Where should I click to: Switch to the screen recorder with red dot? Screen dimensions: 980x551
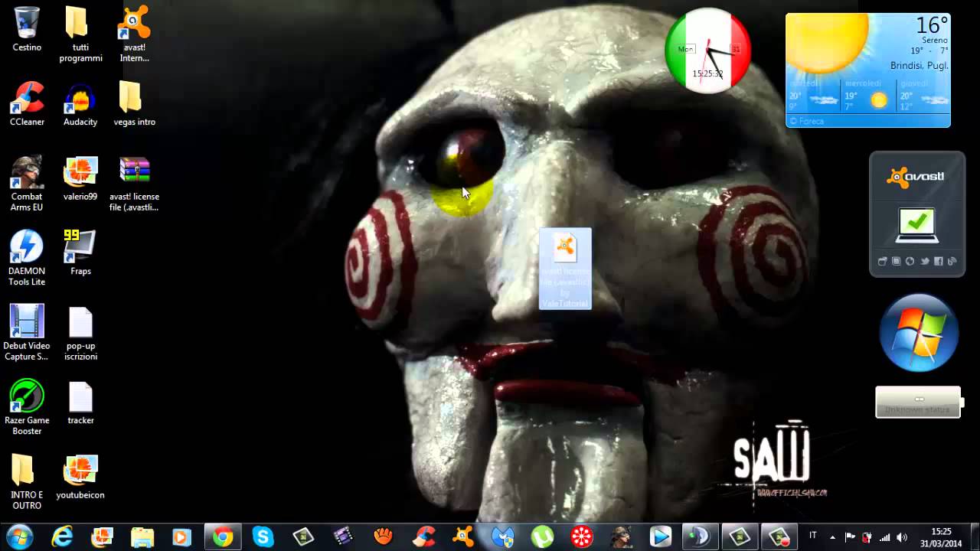point(779,537)
